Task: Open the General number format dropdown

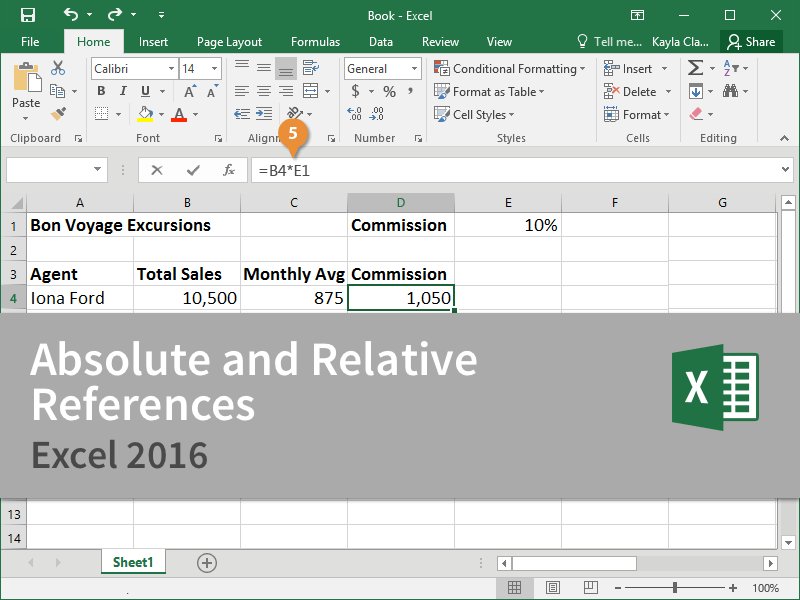Action: 414,68
